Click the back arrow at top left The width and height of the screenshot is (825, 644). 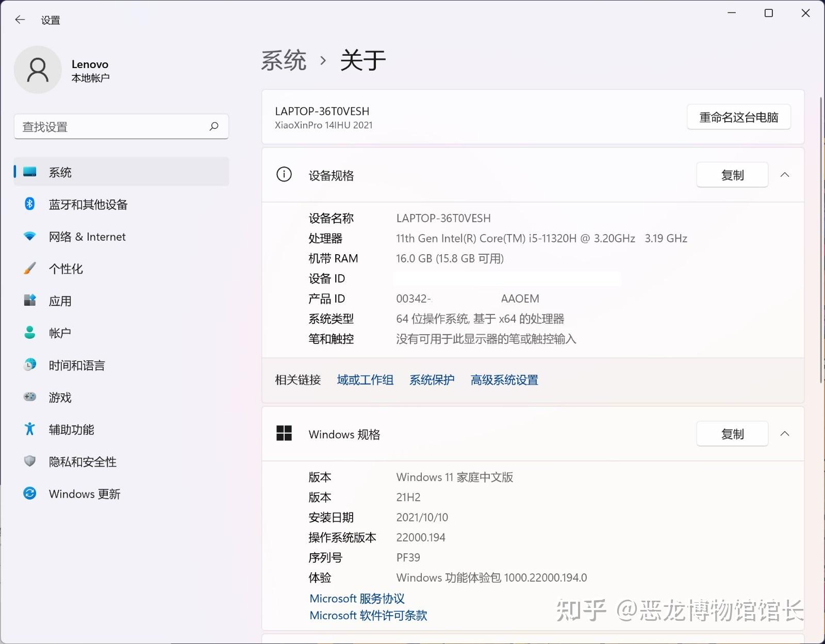[x=20, y=20]
